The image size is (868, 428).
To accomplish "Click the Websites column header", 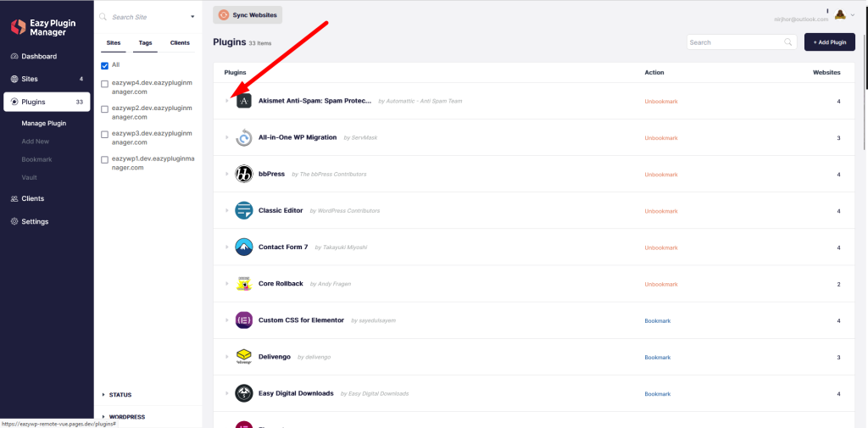I will pyautogui.click(x=826, y=73).
